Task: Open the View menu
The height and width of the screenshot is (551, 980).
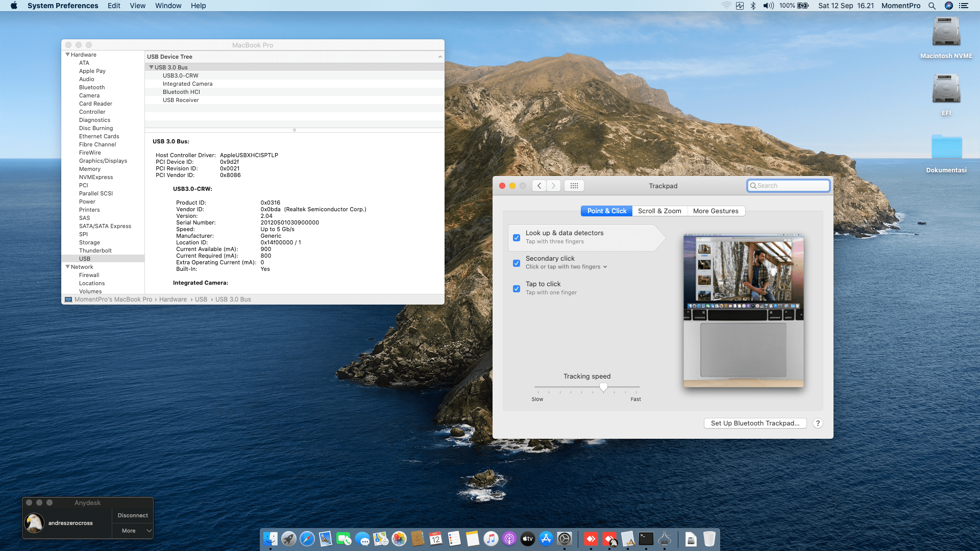Action: coord(137,6)
